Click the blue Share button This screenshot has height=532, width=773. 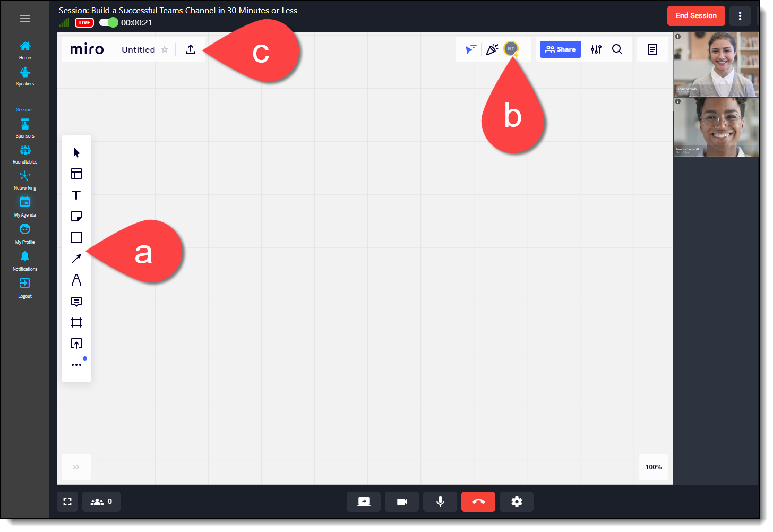point(560,49)
